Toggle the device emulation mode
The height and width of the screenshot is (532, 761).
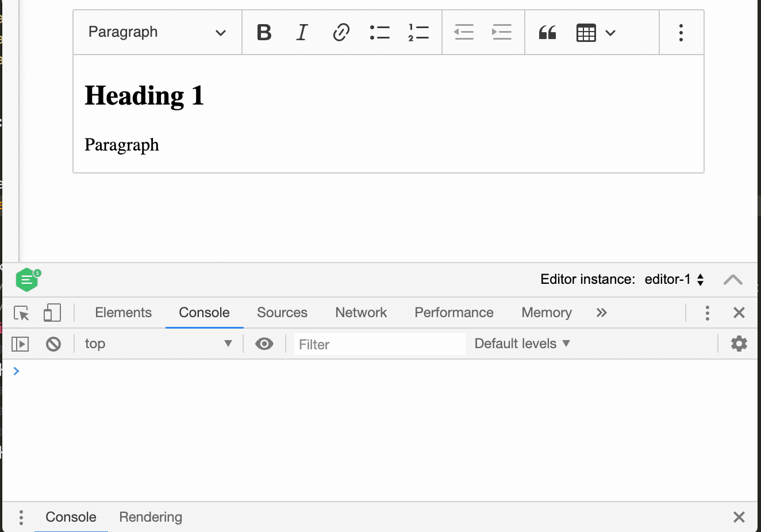click(x=52, y=313)
